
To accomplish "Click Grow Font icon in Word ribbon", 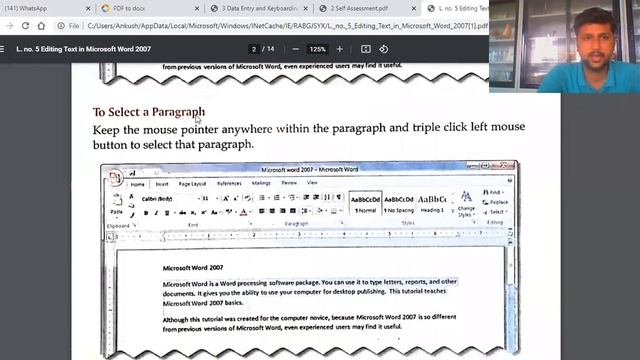I will [x=226, y=199].
